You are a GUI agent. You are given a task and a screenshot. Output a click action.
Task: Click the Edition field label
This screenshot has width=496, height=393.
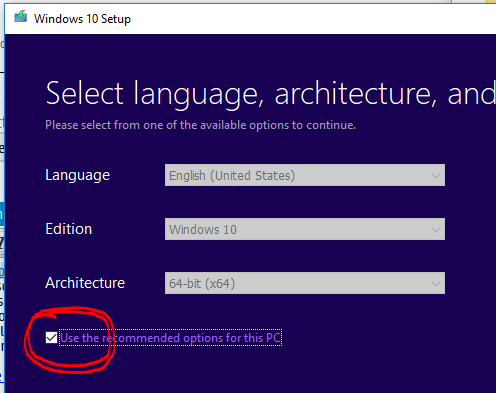pos(68,229)
